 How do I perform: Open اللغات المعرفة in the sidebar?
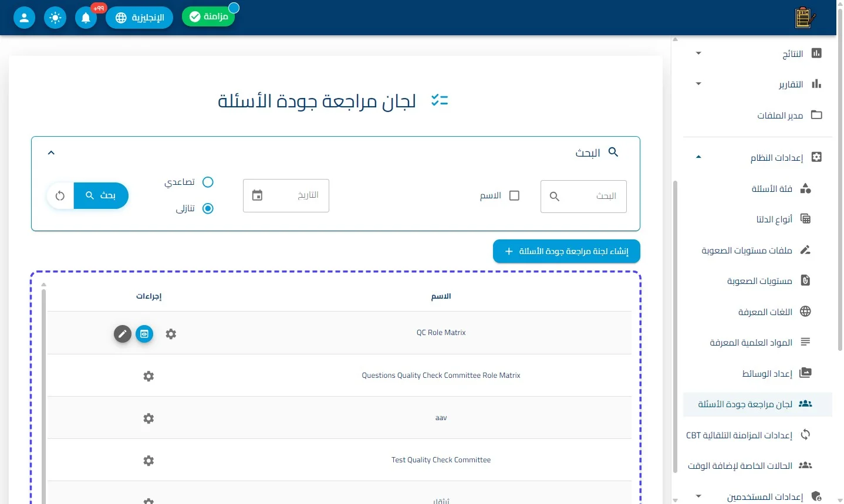coord(758,312)
